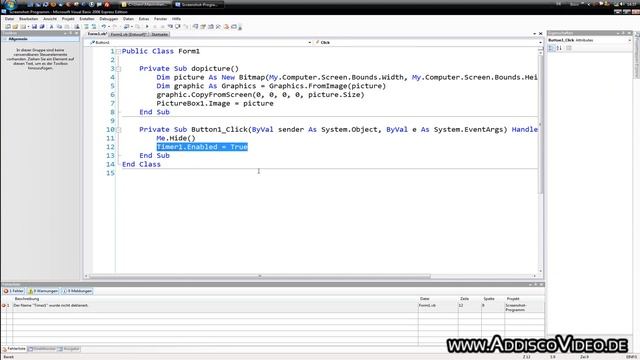Click the Me.Hide() code line

pyautogui.click(x=176, y=138)
